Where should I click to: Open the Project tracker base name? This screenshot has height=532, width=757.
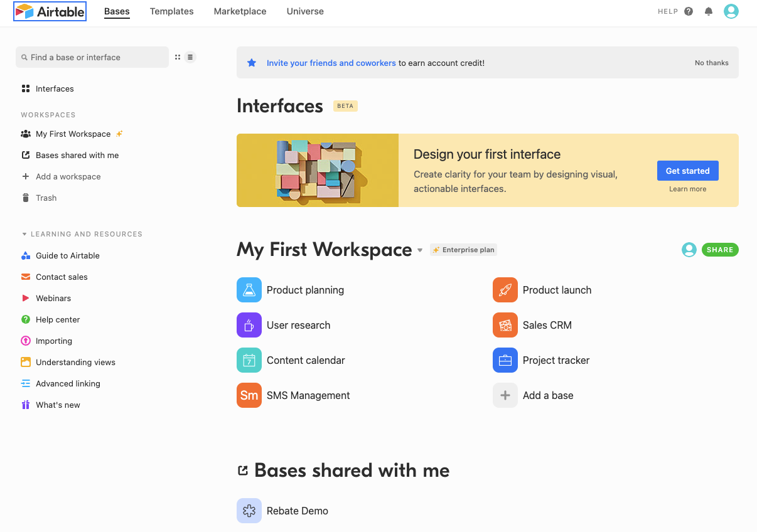[556, 360]
